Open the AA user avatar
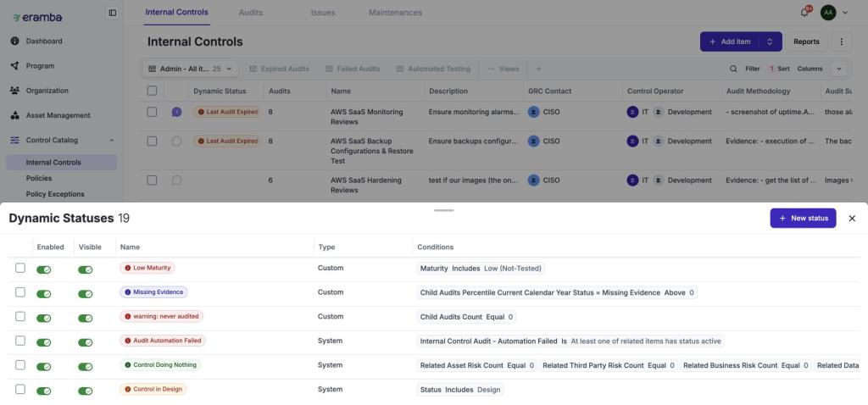Viewport: 868px width, 405px height. (828, 12)
